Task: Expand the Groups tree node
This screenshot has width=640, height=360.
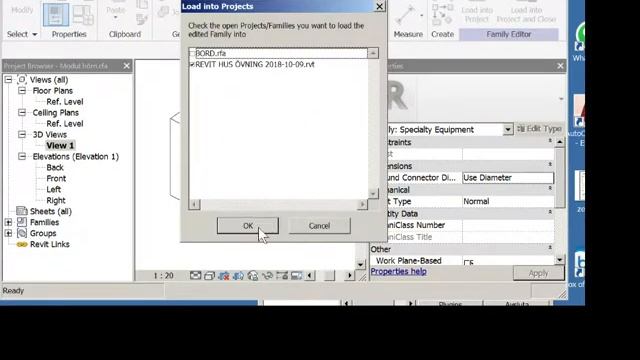Action: point(9,233)
